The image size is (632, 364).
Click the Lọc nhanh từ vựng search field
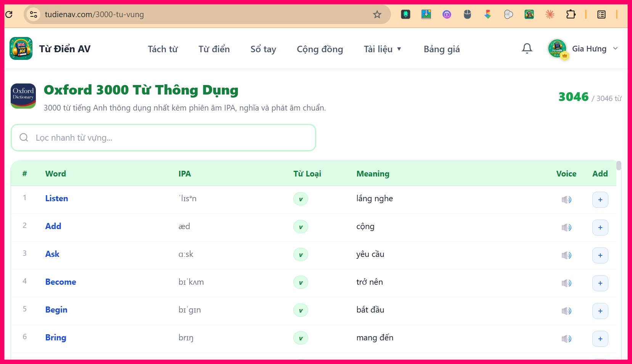(x=163, y=138)
